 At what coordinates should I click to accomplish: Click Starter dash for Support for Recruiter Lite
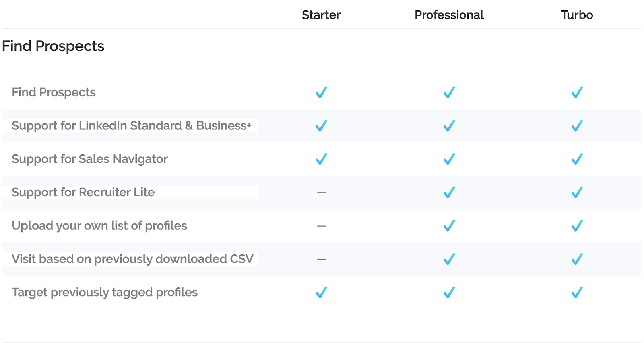tap(321, 193)
